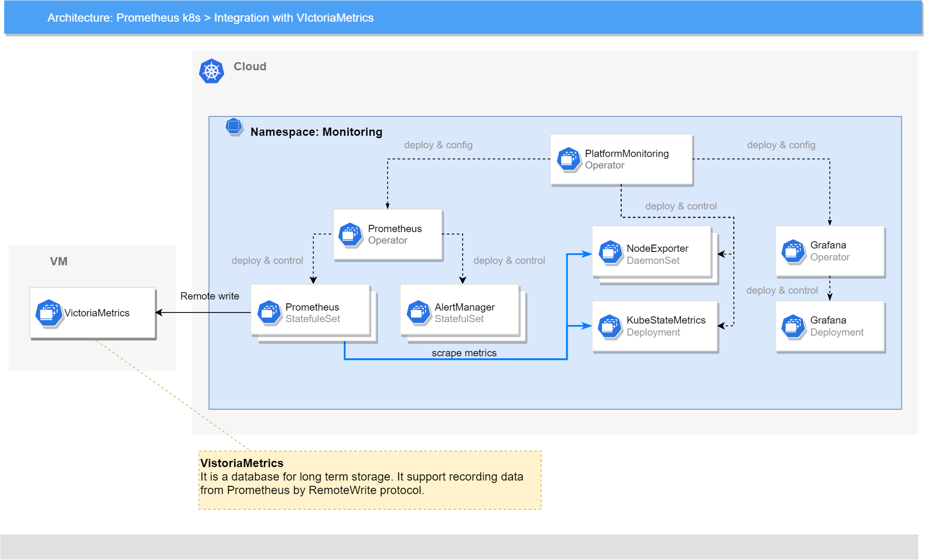Click deploy & control label right of Prometheus Operator

tap(509, 260)
